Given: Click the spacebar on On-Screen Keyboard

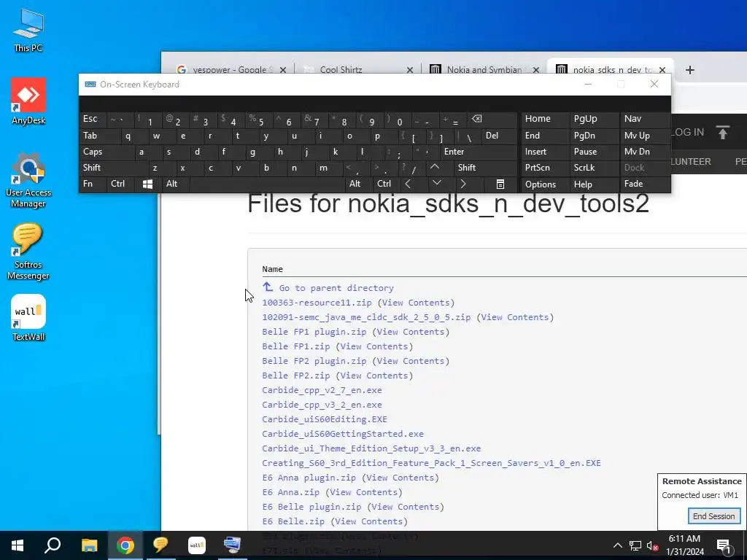Looking at the screenshot, I should [x=267, y=184].
